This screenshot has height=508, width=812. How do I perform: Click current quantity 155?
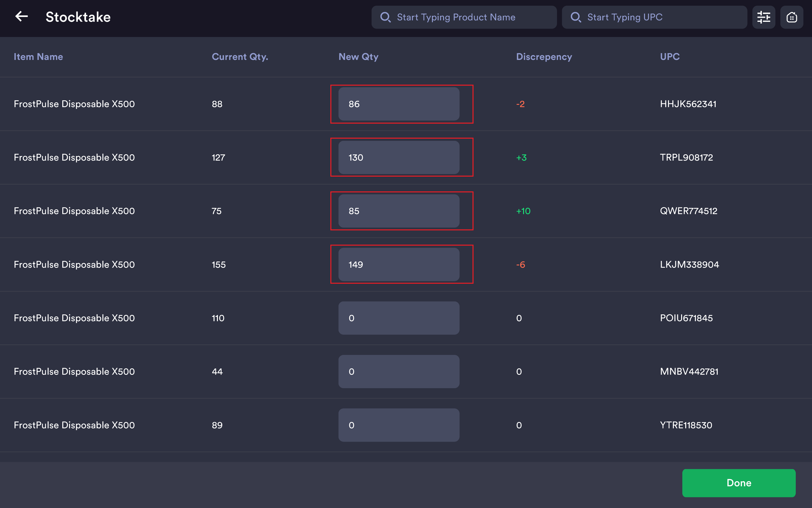(219, 264)
